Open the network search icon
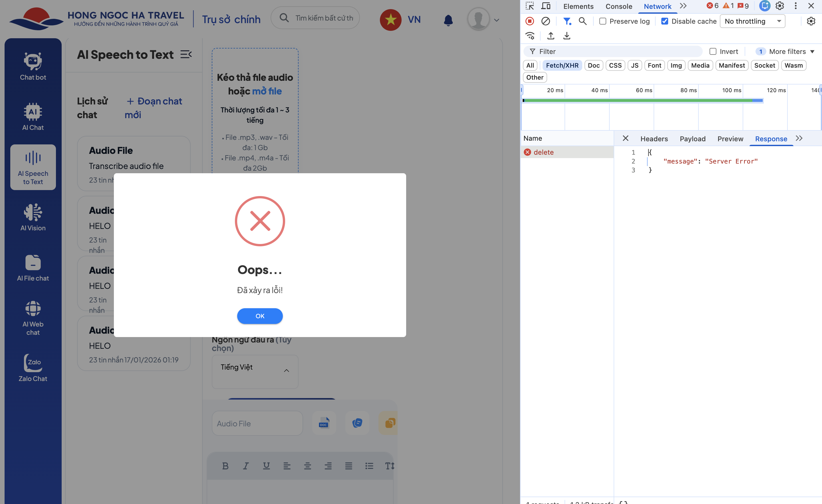Viewport: 822px width, 504px height. [x=583, y=21]
